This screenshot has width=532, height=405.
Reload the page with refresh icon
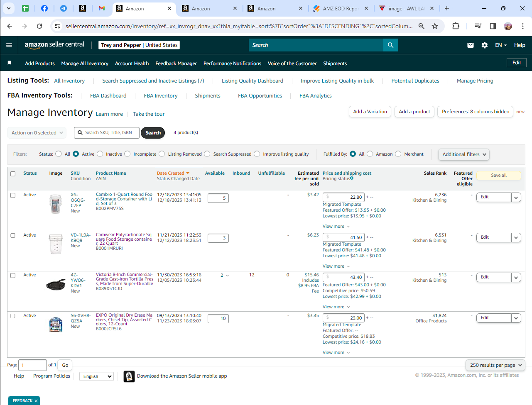coord(39,26)
